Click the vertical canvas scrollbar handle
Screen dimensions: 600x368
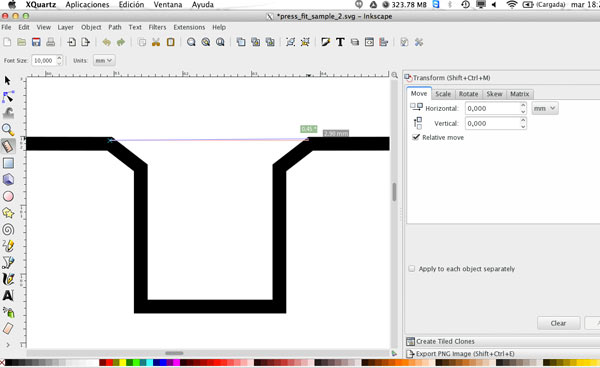coord(394,192)
